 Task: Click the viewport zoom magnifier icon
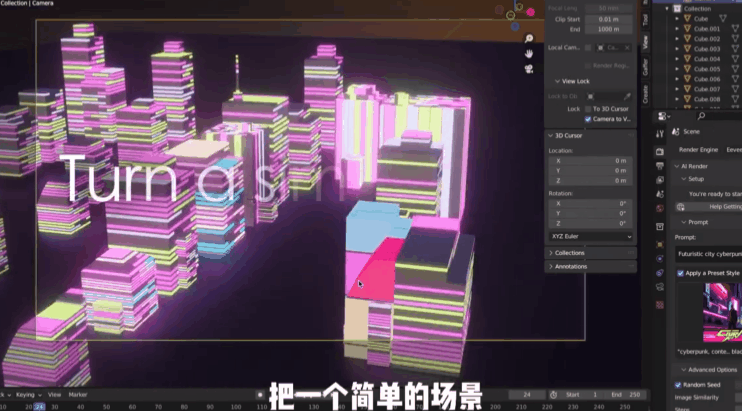tap(529, 38)
